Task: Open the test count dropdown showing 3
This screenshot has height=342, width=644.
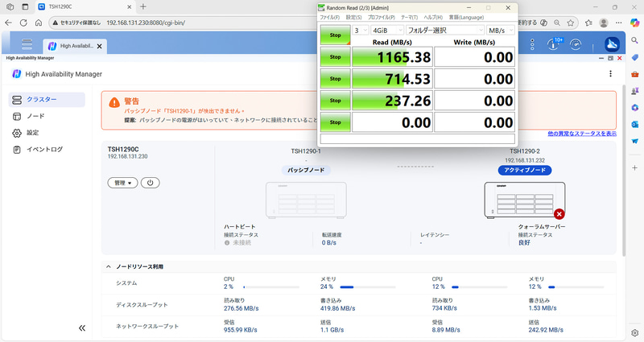Action: [361, 31]
